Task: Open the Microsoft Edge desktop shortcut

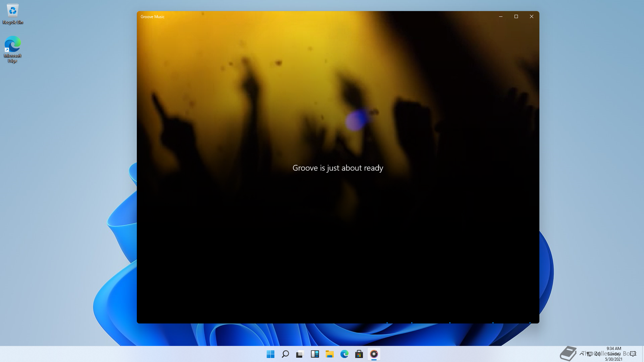Action: [13, 49]
